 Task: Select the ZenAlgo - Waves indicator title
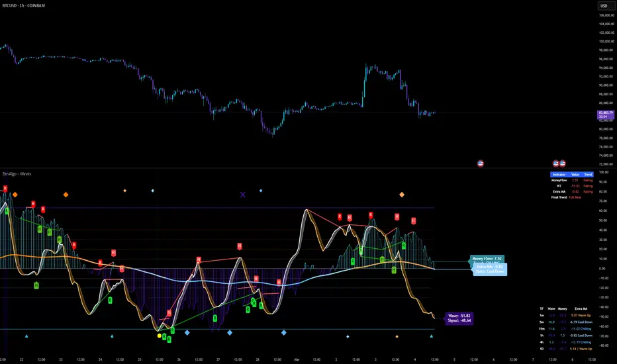coord(19,173)
